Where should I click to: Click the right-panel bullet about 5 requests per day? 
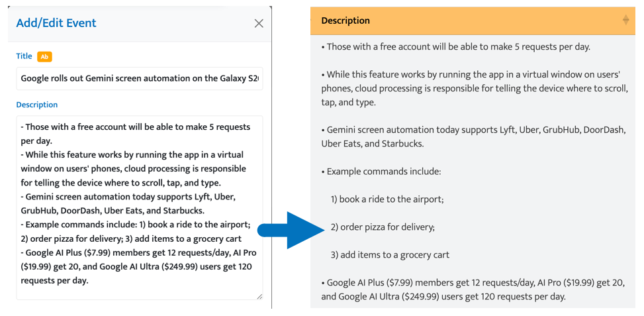[457, 47]
